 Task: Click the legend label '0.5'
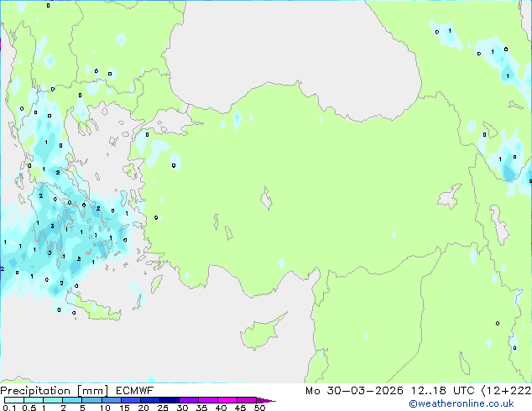tap(29, 408)
